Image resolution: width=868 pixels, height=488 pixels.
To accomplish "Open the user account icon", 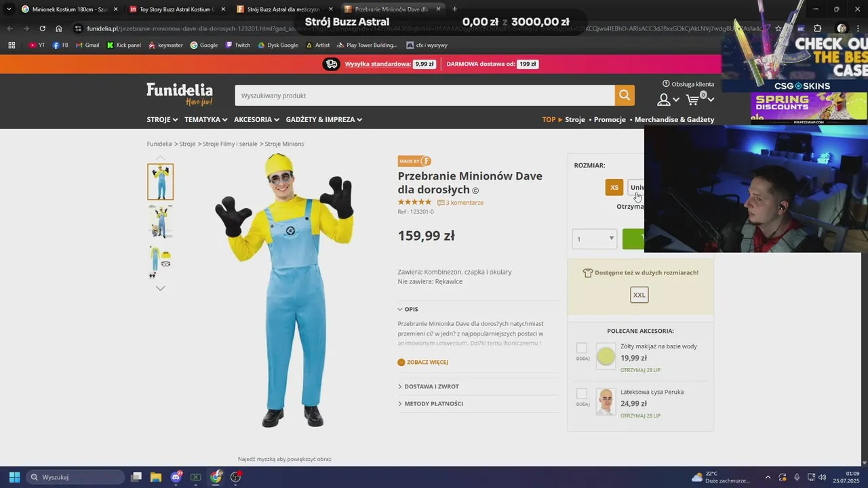I will 664,100.
